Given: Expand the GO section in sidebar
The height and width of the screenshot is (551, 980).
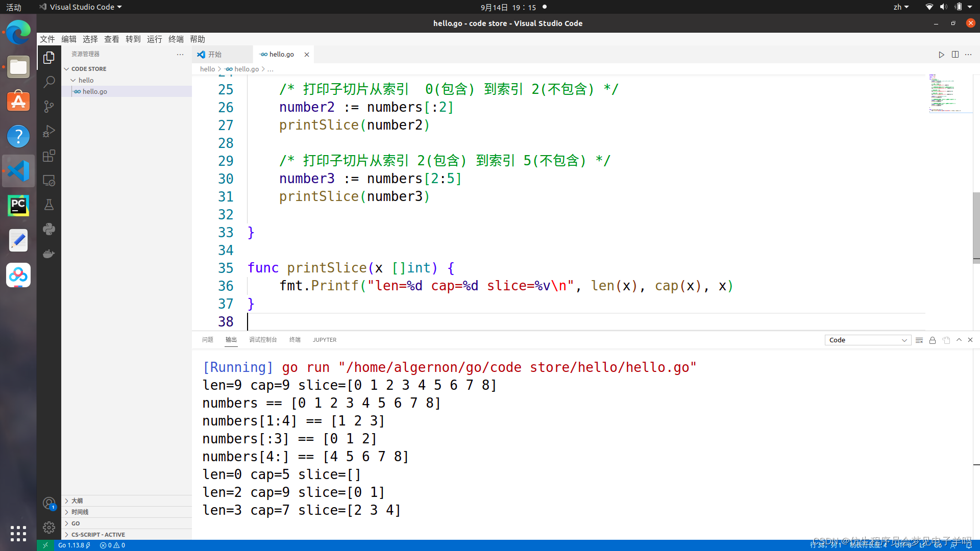Looking at the screenshot, I should [127, 523].
